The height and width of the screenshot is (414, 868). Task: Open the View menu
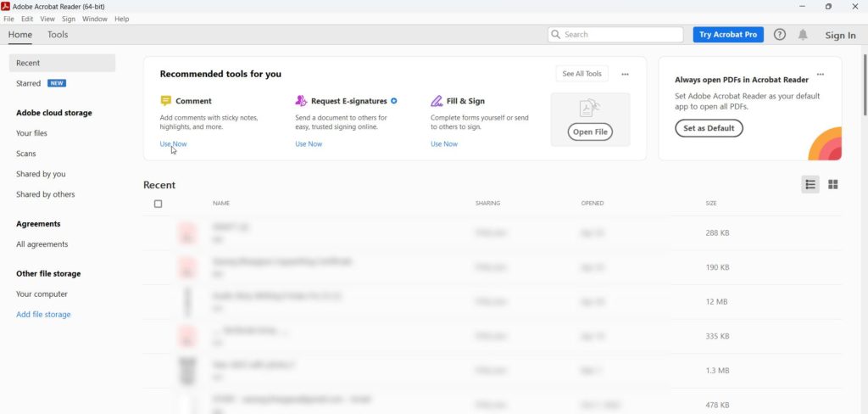[47, 19]
